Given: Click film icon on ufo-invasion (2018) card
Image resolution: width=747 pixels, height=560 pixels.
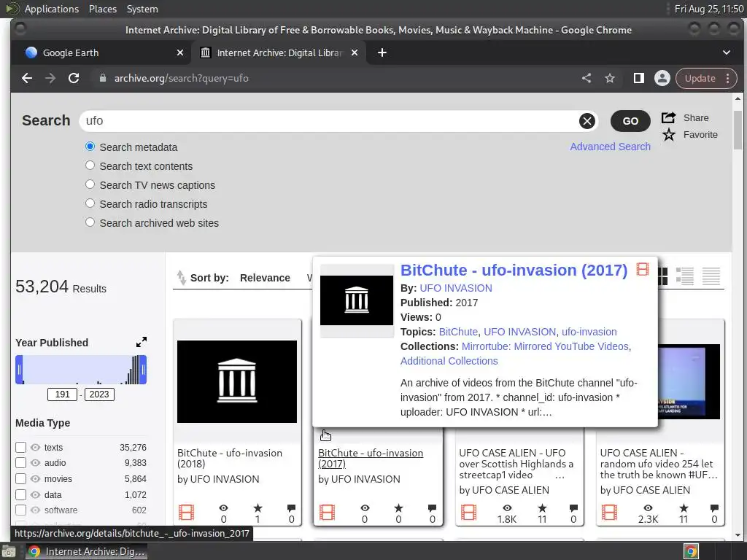Looking at the screenshot, I should point(186,513).
